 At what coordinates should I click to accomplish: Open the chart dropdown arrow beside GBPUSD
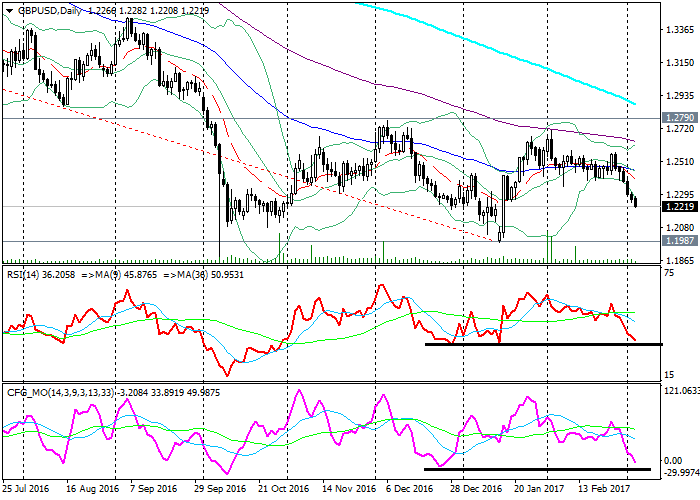pos(9,11)
